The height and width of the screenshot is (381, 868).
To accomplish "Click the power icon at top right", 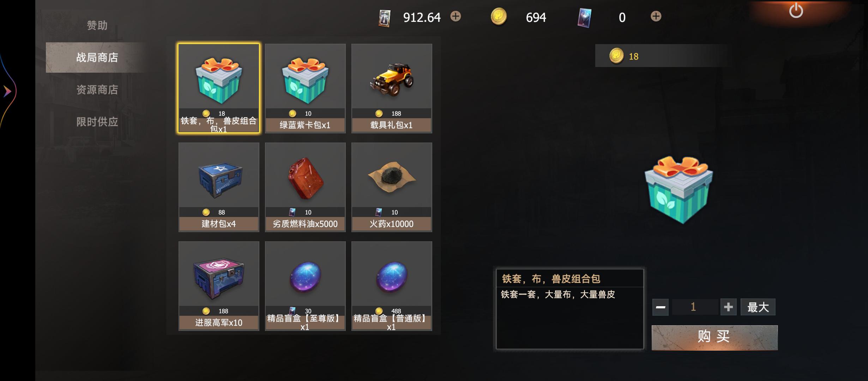I will 796,11.
